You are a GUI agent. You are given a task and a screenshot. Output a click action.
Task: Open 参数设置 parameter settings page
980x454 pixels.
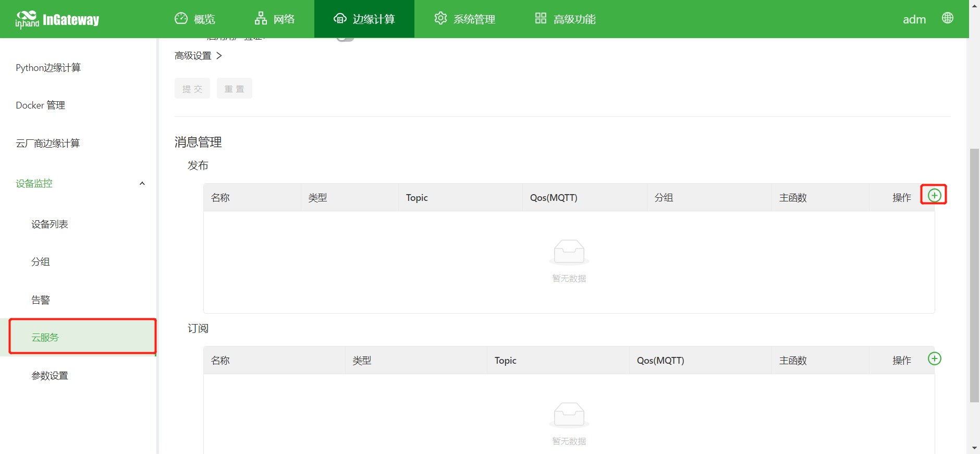tap(50, 376)
